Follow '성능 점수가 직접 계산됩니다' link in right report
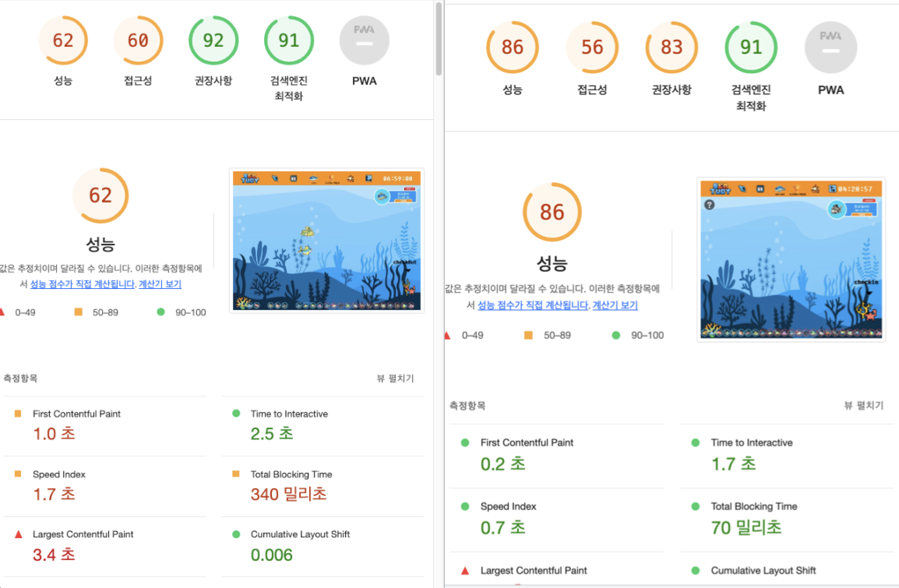 tap(533, 305)
